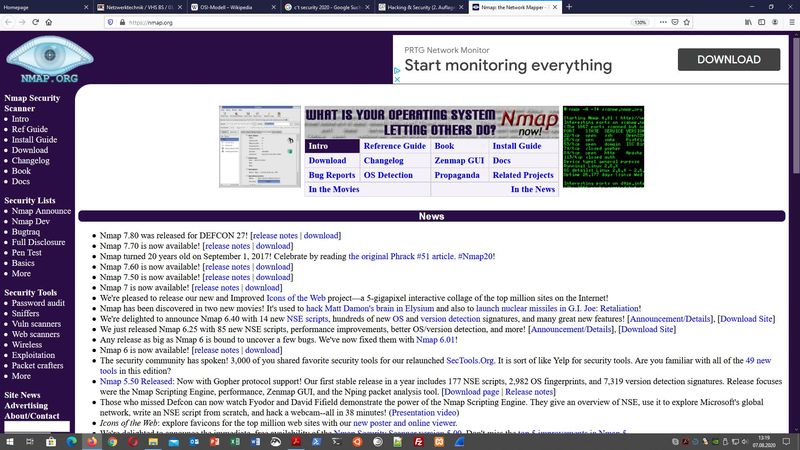The width and height of the screenshot is (800, 450).
Task: Open Nmap 5.50 Released link
Action: pyautogui.click(x=137, y=381)
